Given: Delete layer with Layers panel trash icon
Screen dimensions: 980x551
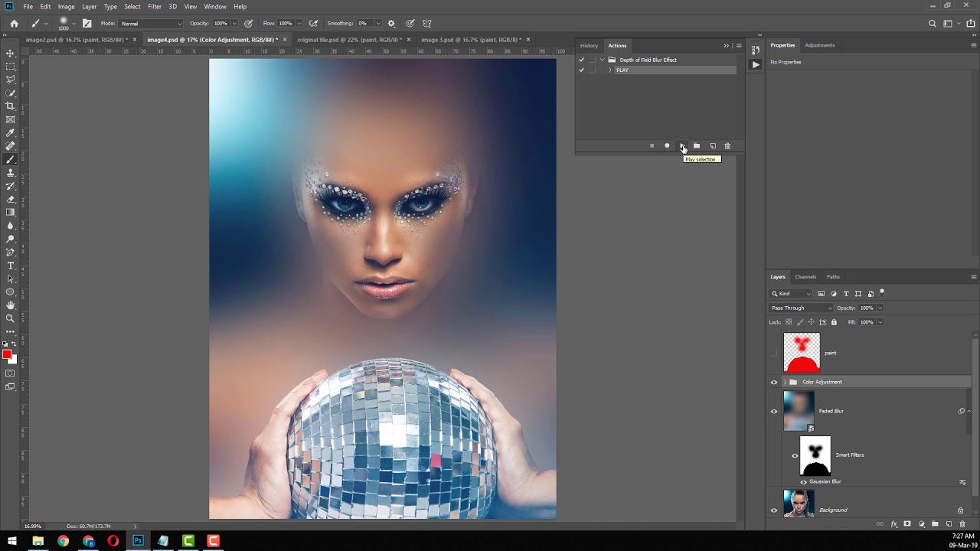Looking at the screenshot, I should 962,524.
